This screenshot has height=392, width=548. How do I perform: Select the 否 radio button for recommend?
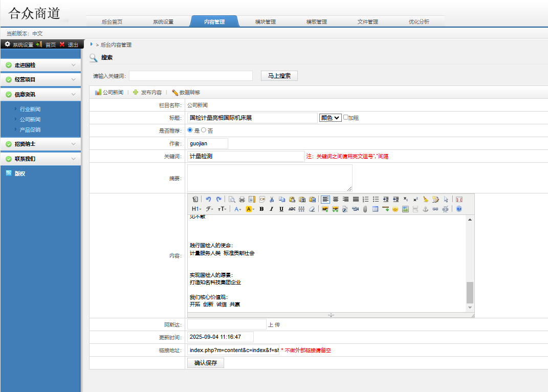(203, 130)
